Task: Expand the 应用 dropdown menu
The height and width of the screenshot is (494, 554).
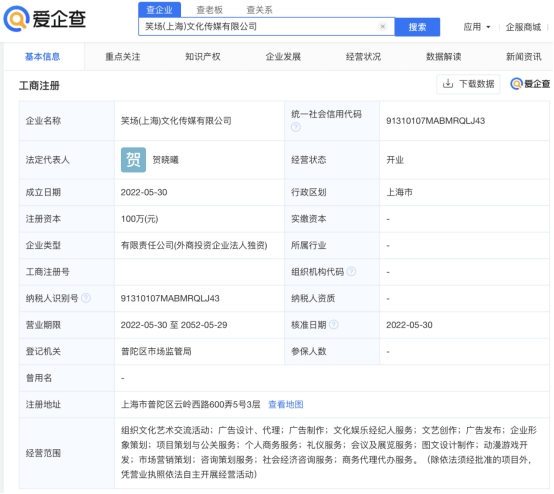Action: click(477, 27)
